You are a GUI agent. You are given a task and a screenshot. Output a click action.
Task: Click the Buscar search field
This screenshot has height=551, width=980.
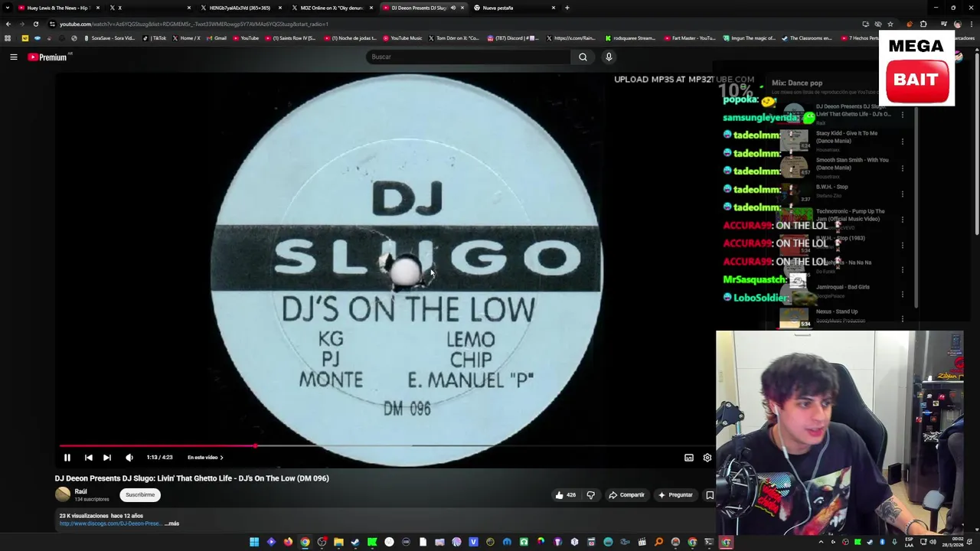469,57
